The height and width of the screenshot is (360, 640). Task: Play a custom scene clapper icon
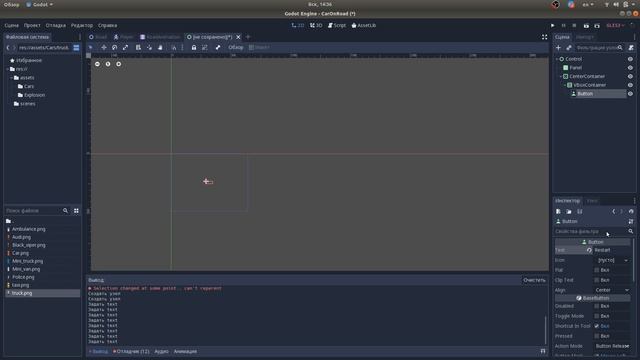click(597, 25)
